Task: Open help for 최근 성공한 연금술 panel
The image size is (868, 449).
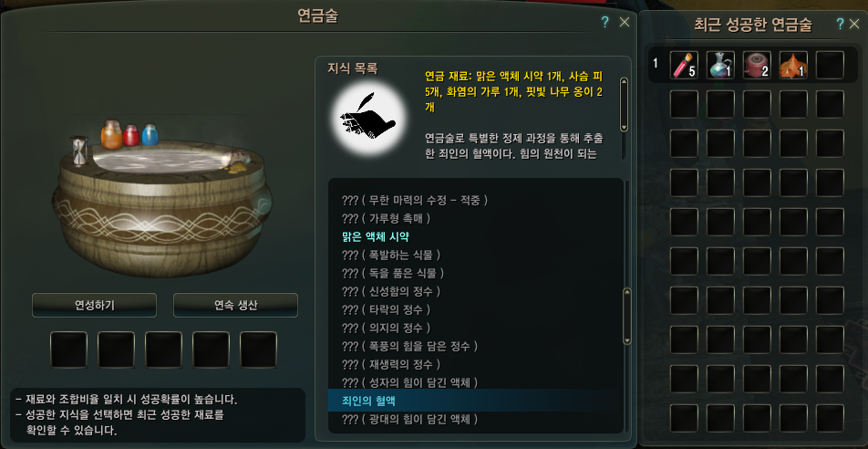Action: [840, 24]
